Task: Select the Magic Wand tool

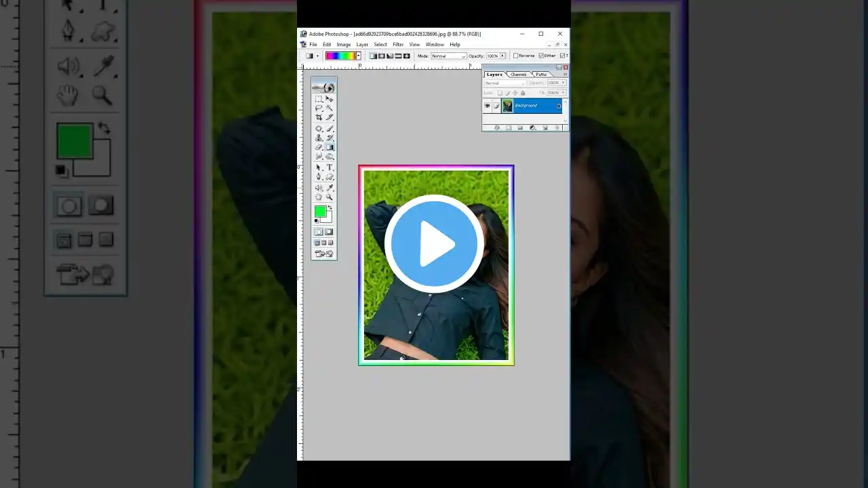Action: 330,108
